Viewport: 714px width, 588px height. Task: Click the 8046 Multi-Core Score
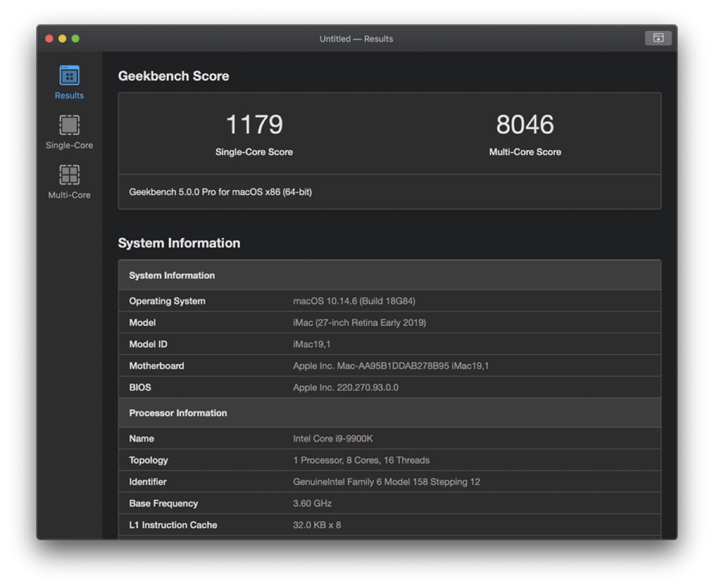525,125
